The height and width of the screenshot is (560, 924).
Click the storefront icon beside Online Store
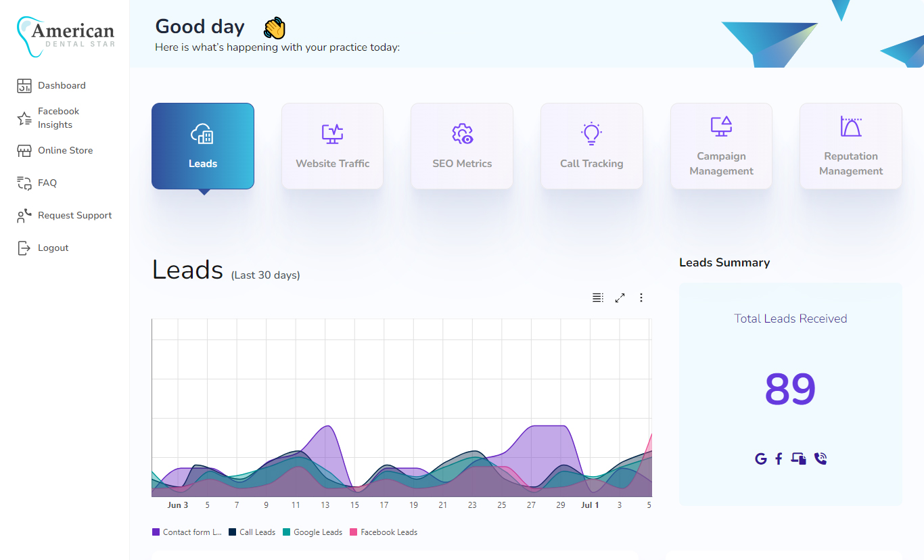[x=24, y=151]
